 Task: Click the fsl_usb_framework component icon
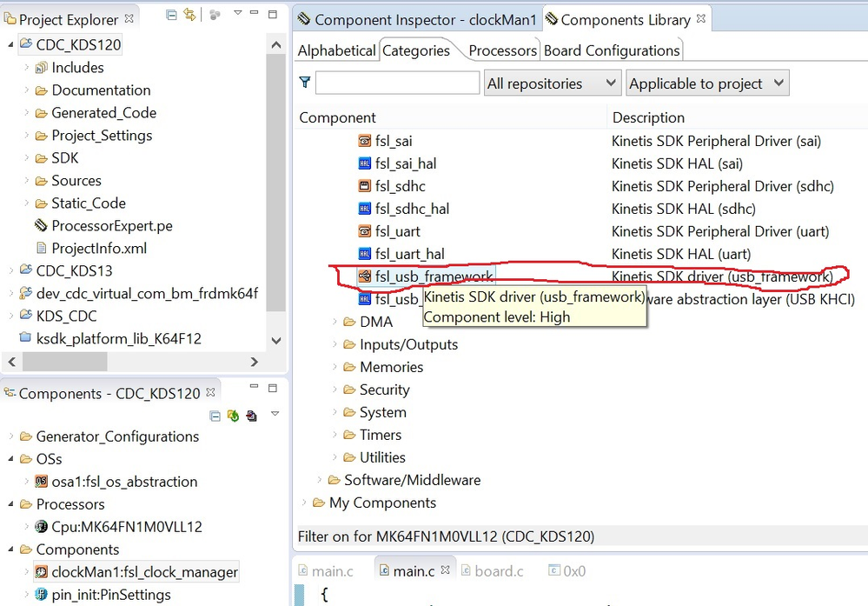point(364,276)
